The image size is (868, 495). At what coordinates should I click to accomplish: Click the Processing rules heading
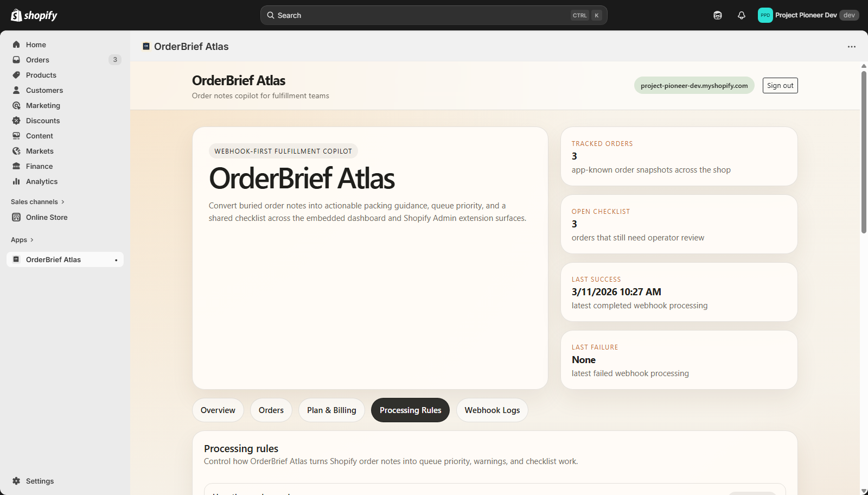pos(241,449)
